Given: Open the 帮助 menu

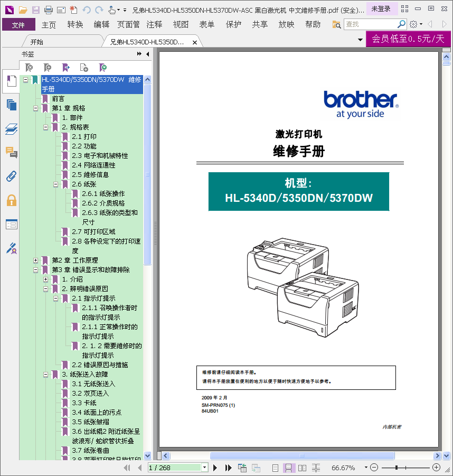Looking at the screenshot, I should coord(313,25).
